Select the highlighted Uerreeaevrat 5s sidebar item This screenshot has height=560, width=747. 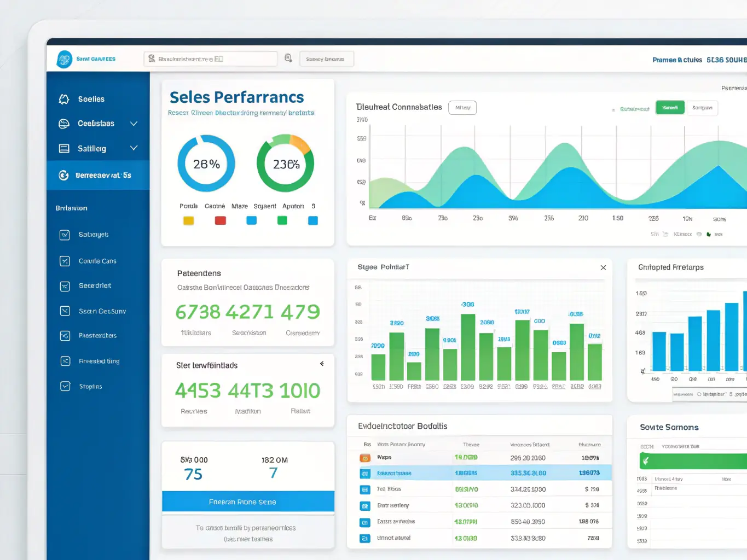coord(98,175)
